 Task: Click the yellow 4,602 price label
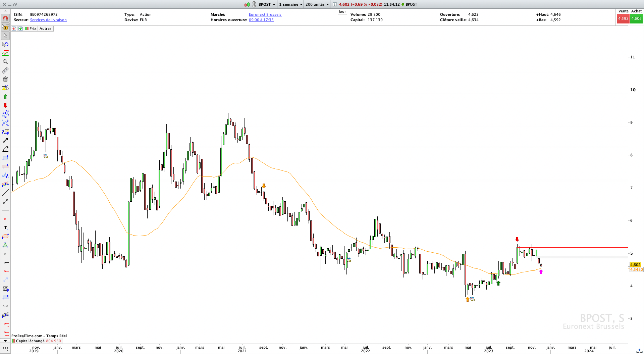pos(636,265)
